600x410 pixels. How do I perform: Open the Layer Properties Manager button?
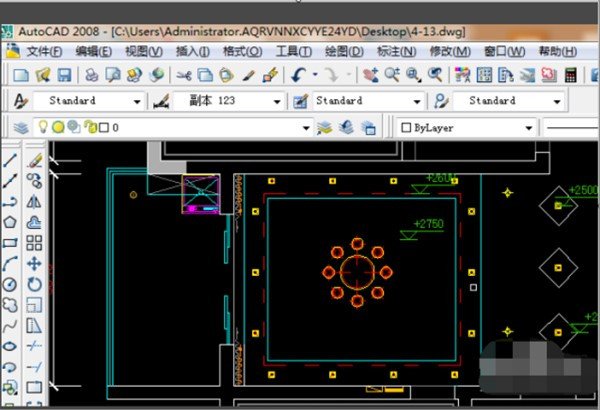coord(22,127)
